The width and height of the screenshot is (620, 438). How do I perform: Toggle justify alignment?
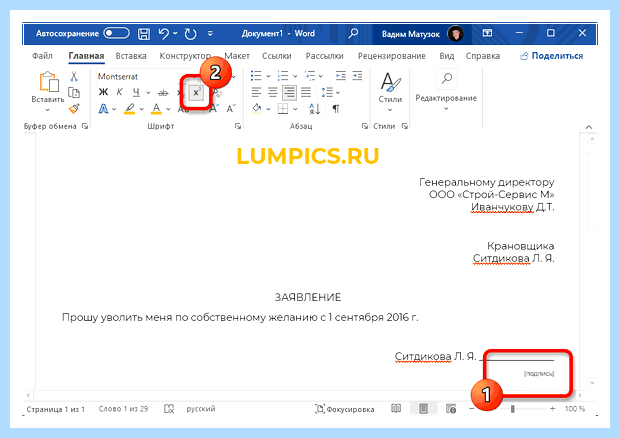(x=306, y=93)
